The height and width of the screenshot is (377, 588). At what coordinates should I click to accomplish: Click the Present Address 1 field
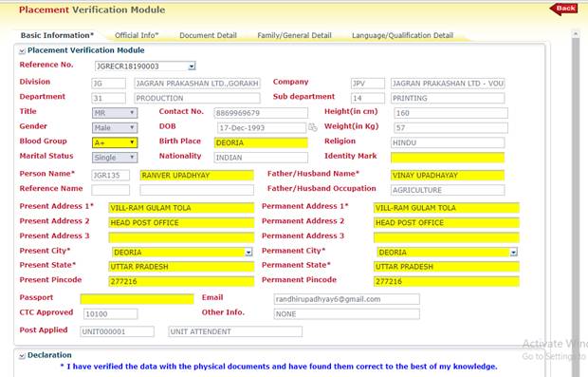[181, 208]
